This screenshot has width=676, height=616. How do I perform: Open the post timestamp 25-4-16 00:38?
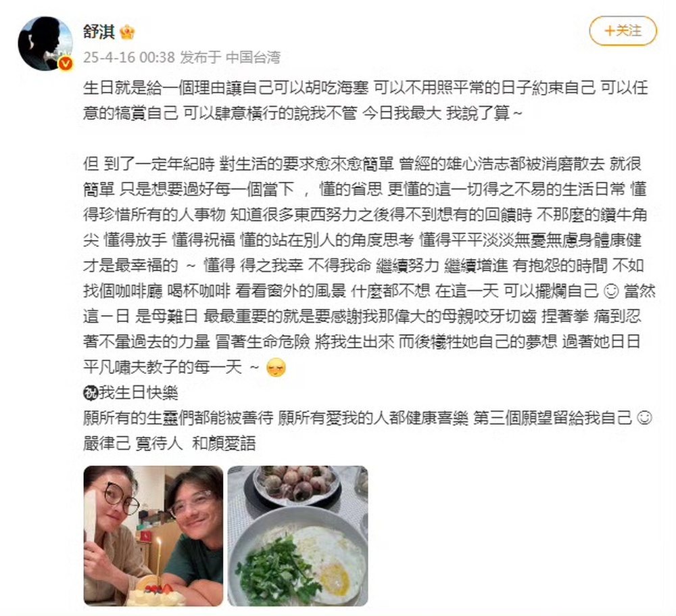pos(129,57)
